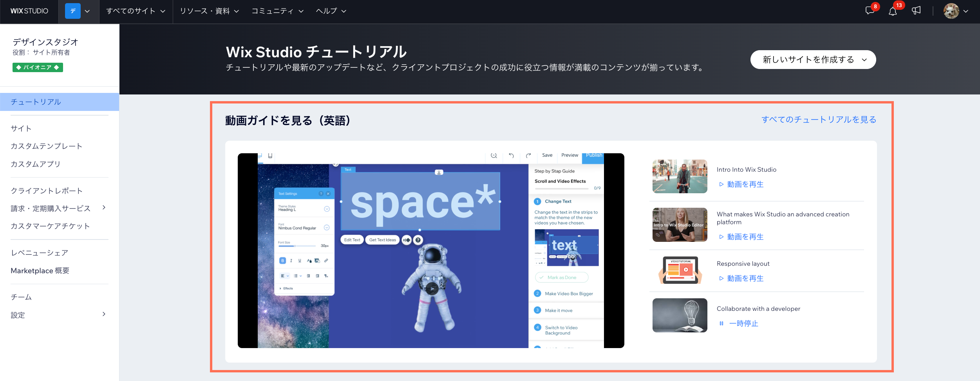Open リソース・資料 menu
The height and width of the screenshot is (381, 980).
tap(209, 11)
